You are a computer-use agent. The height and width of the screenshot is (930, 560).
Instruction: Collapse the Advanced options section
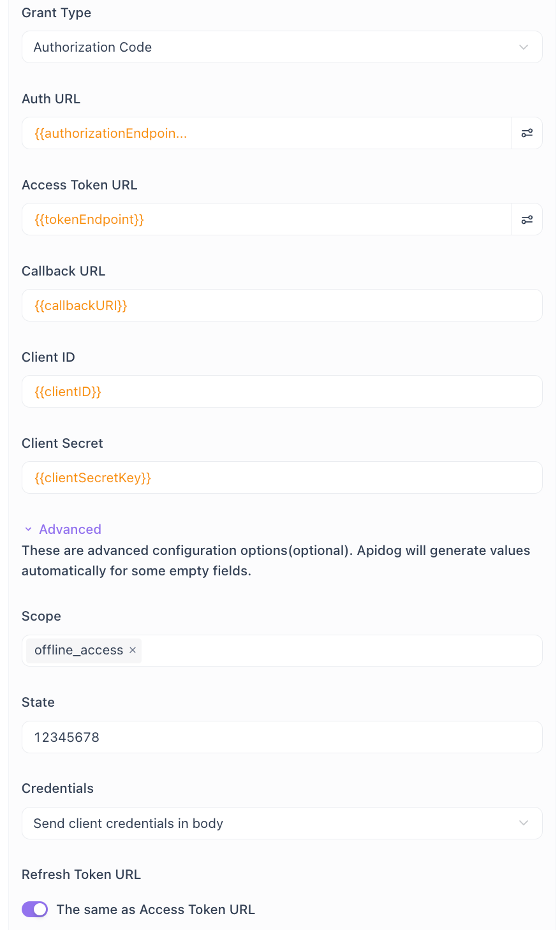70,529
